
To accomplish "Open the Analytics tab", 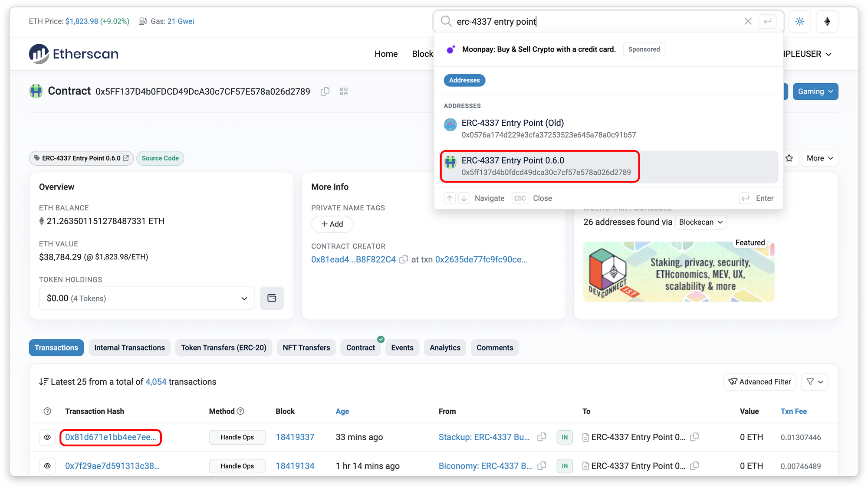I will tap(445, 348).
